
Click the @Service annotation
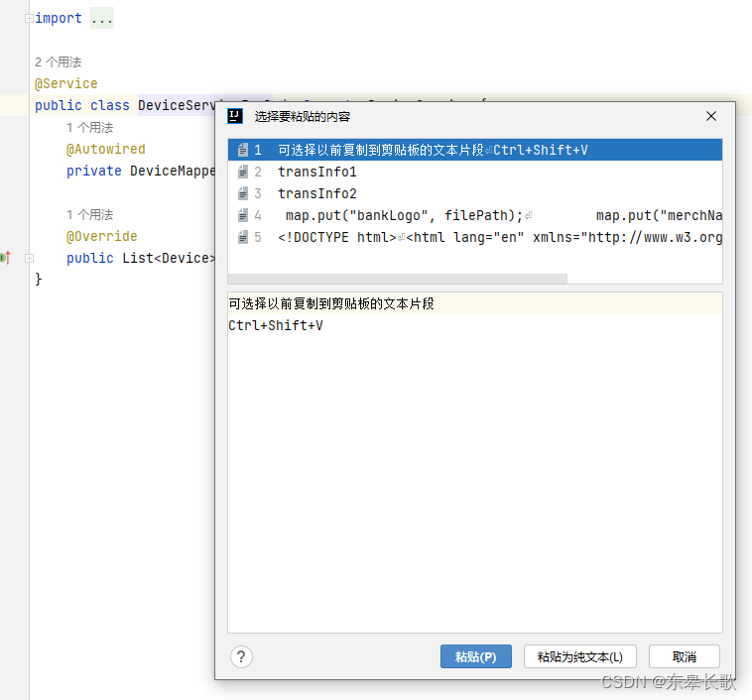[66, 84]
